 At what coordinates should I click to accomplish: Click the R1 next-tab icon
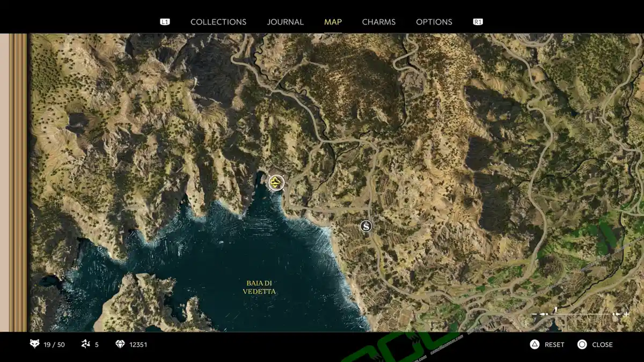point(478,22)
